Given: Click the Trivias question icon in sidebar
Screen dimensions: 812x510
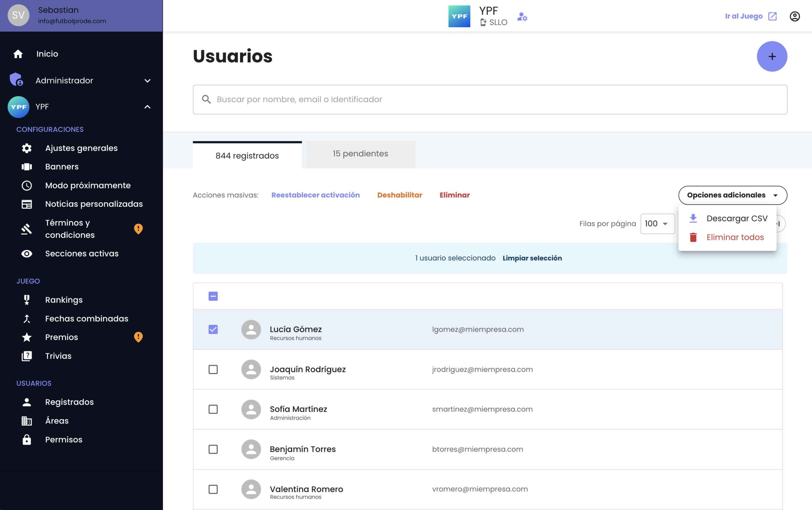Looking at the screenshot, I should click(x=27, y=356).
